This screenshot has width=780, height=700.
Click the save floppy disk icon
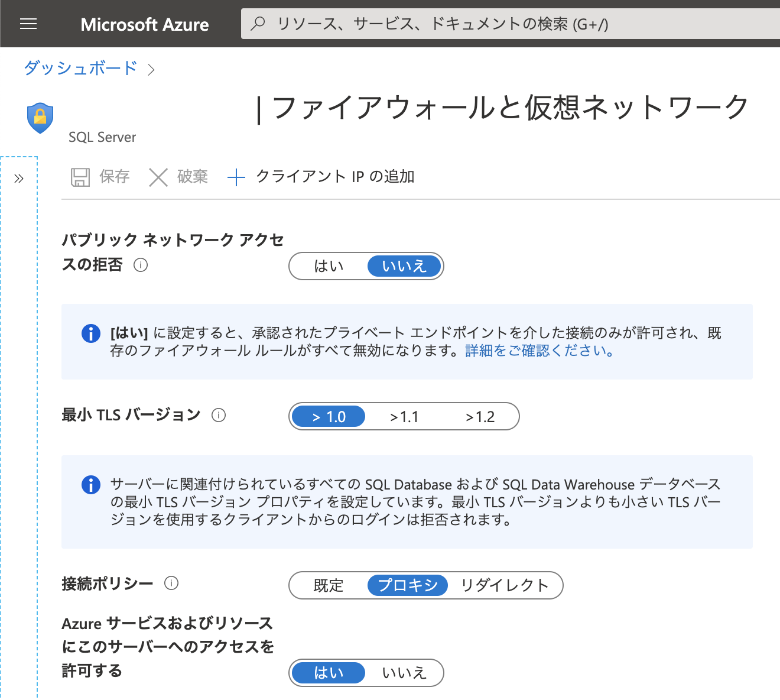click(80, 177)
